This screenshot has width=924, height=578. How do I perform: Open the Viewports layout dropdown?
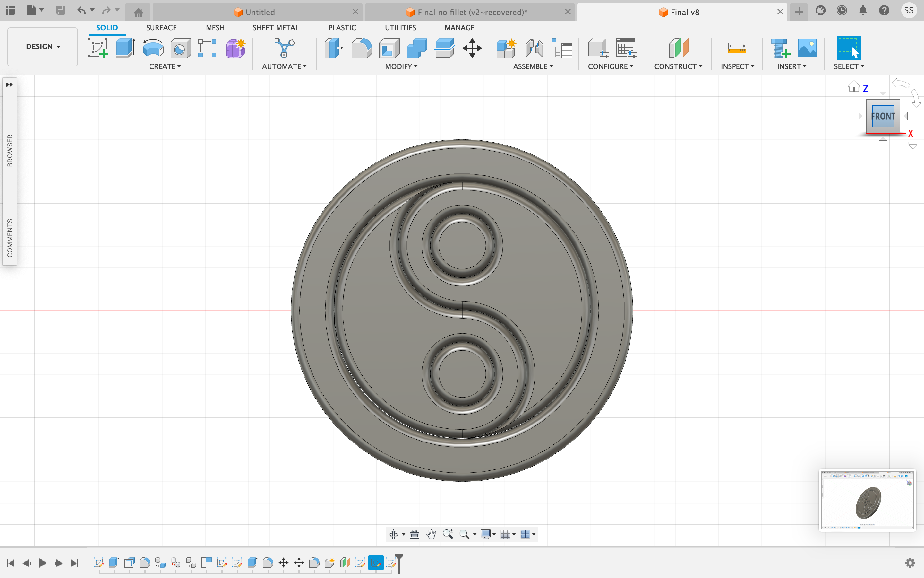point(528,534)
